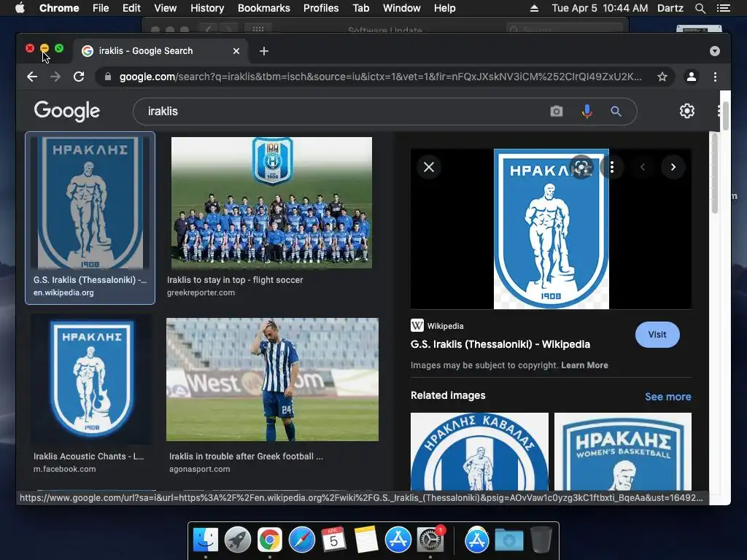Open Launchpad from the Dock
The height and width of the screenshot is (560, 747).
tap(237, 540)
